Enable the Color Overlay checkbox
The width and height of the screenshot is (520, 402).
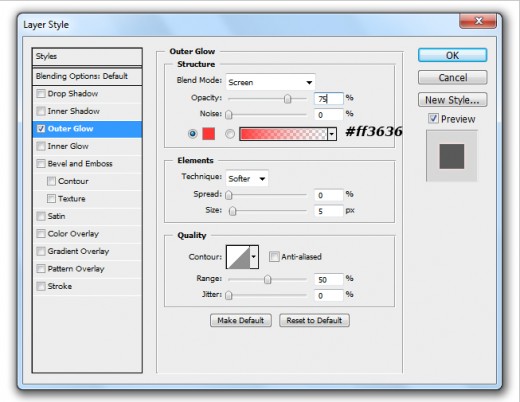[41, 234]
